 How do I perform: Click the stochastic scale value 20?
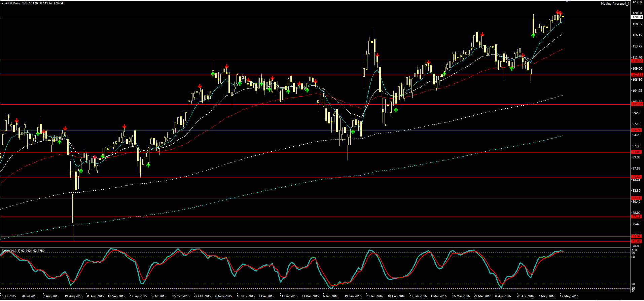tap(633, 284)
